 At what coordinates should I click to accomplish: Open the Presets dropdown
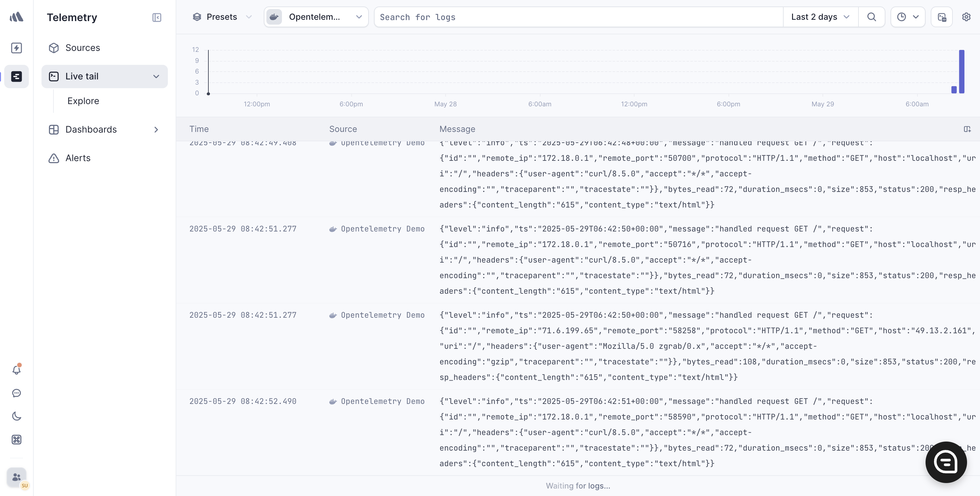click(222, 17)
